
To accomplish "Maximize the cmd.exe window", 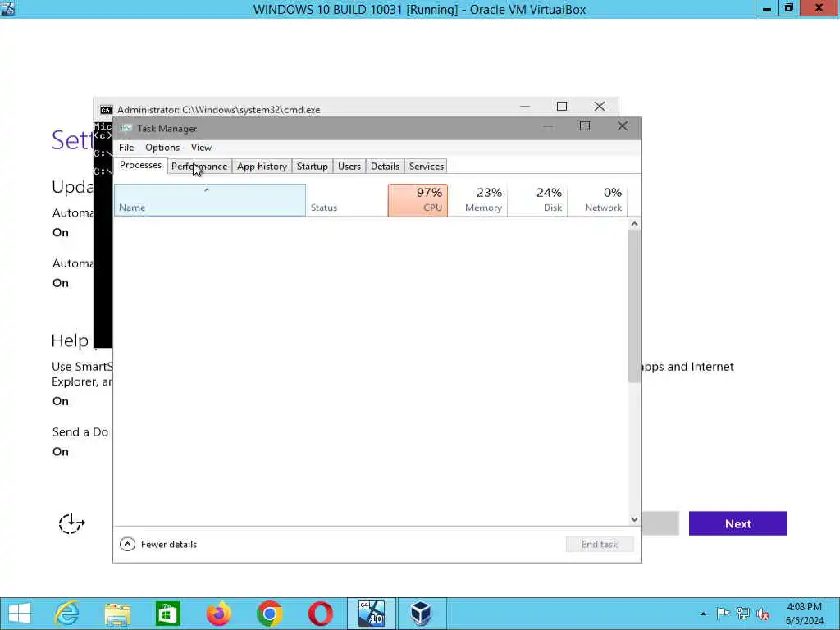I will [561, 107].
